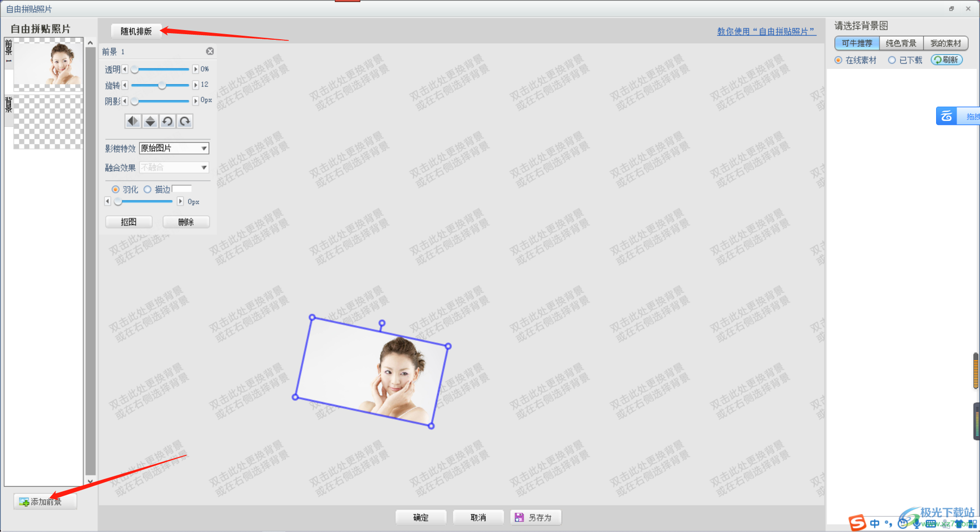Open the 融合效果 dropdown
This screenshot has height=532, width=980.
[174, 167]
